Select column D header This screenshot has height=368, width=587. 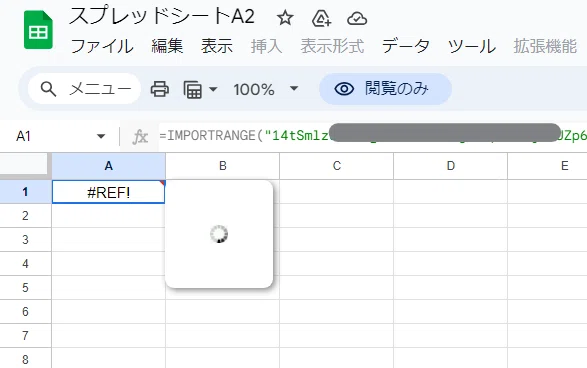pos(451,166)
